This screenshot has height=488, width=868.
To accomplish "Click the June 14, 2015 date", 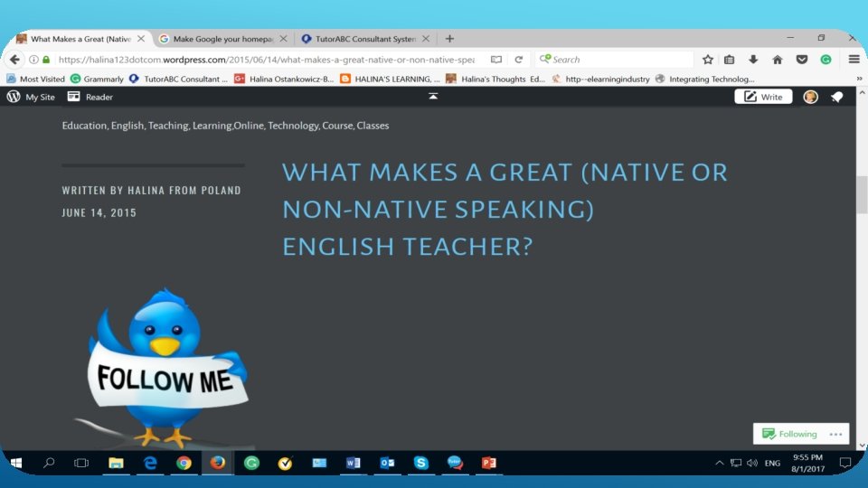I will coord(99,212).
